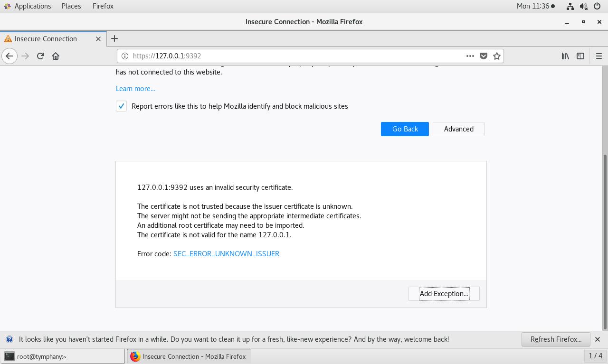This screenshot has height=364, width=608.
Task: Open the SEC_ERROR_UNKNOWN_ISSUER error code link
Action: 226,254
